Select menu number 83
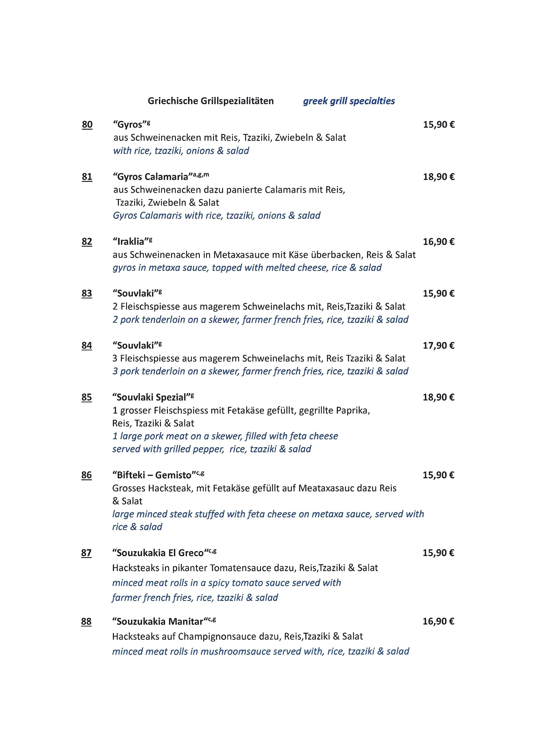 (87, 293)
